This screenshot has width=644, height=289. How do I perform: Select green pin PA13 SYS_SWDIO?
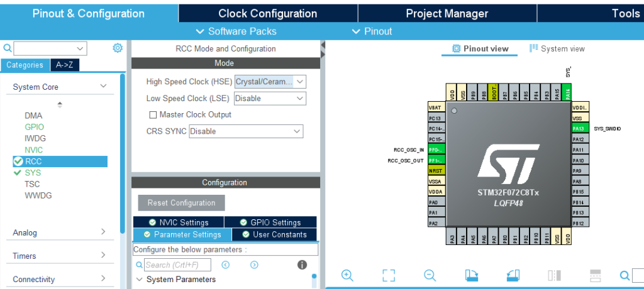pyautogui.click(x=580, y=129)
